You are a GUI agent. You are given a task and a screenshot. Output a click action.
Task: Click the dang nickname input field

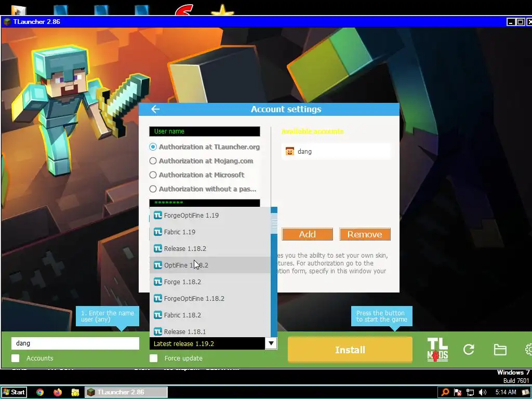pyautogui.click(x=75, y=343)
